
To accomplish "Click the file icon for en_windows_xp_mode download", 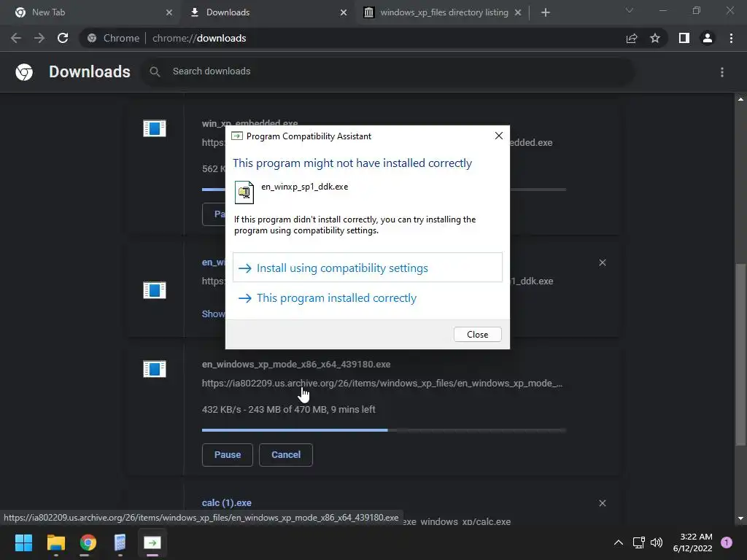I will [x=155, y=368].
